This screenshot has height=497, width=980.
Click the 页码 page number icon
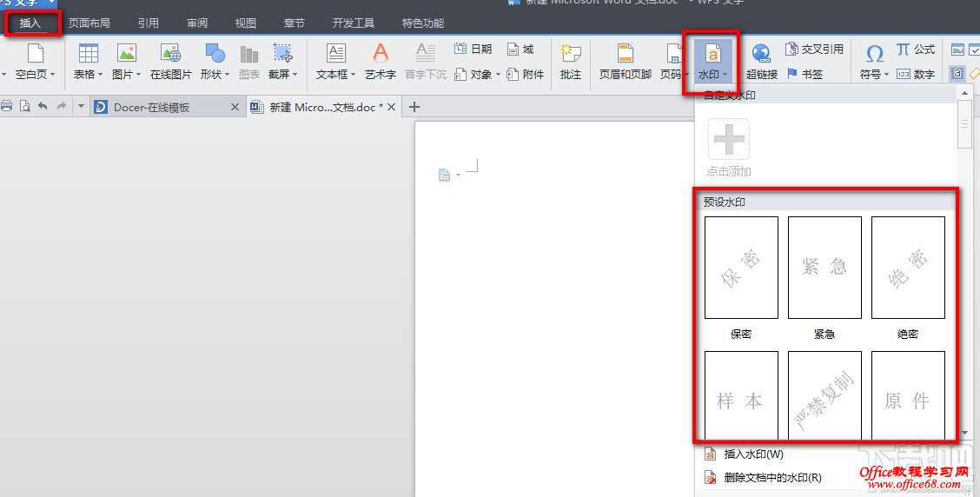click(x=673, y=54)
